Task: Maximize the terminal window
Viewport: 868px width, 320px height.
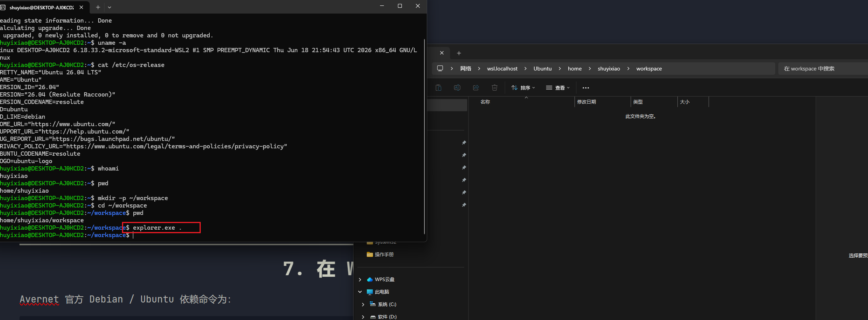Action: 400,6
